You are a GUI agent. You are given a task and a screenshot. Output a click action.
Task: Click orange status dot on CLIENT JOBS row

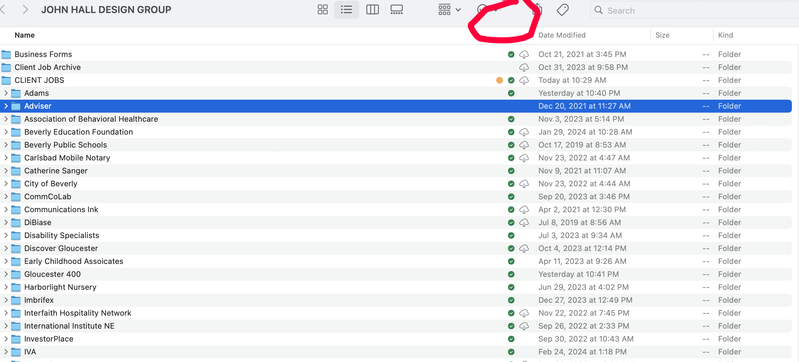(499, 80)
